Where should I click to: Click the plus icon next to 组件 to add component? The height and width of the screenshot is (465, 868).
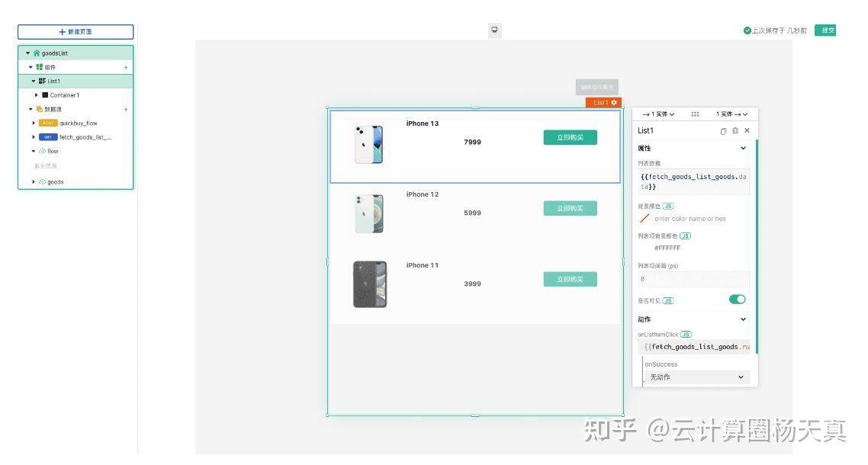coord(125,67)
